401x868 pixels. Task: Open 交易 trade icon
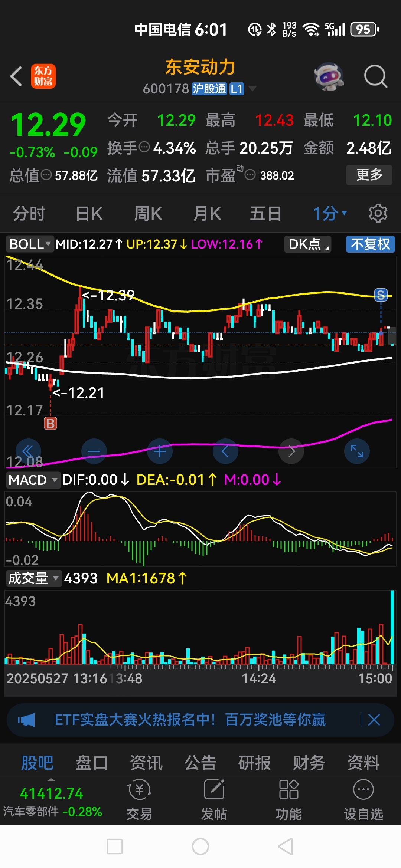(x=140, y=799)
